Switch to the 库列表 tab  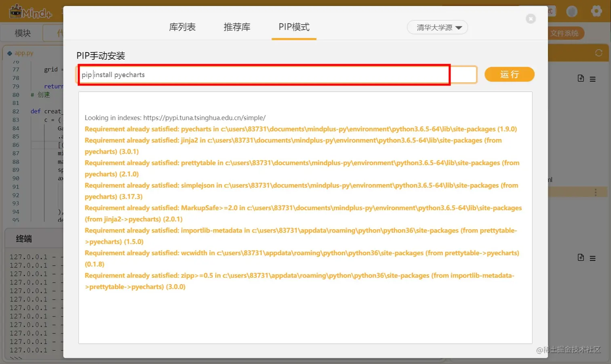point(182,27)
